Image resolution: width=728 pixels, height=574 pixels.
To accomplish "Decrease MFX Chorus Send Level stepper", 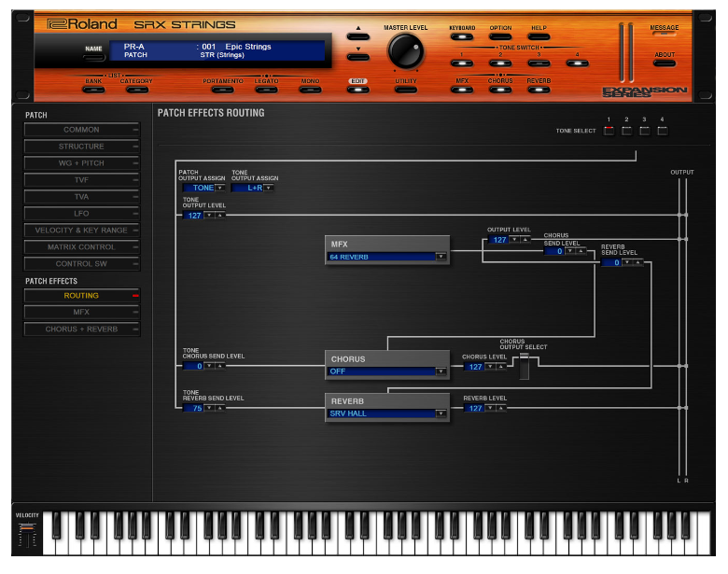I will [570, 251].
